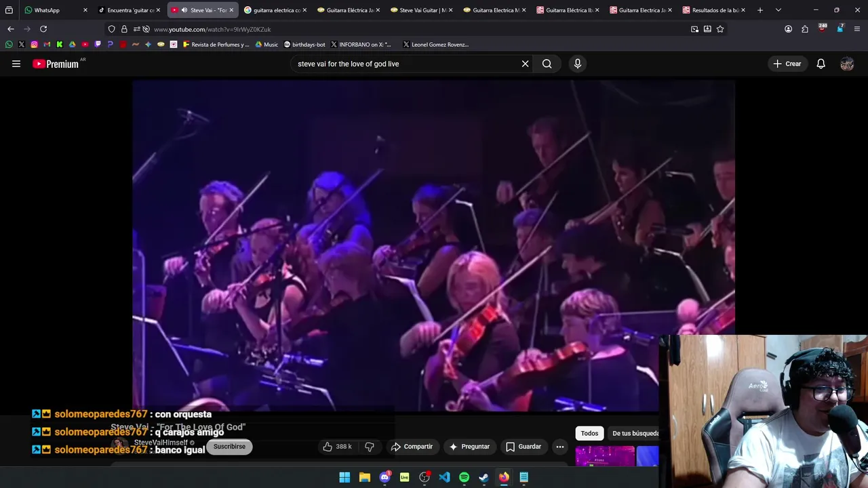Image resolution: width=868 pixels, height=488 pixels.
Task: Open the birthdays-bot bookmark
Action: click(x=304, y=45)
